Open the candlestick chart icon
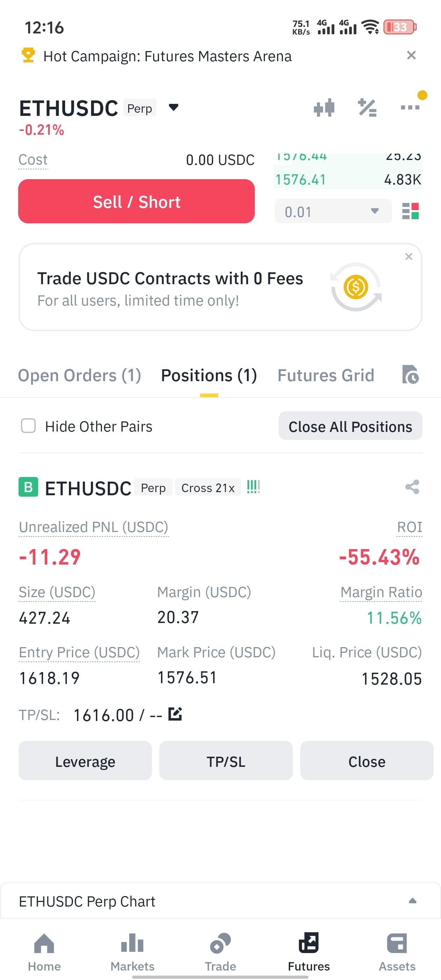Screen dimensions: 441x980 [324, 108]
